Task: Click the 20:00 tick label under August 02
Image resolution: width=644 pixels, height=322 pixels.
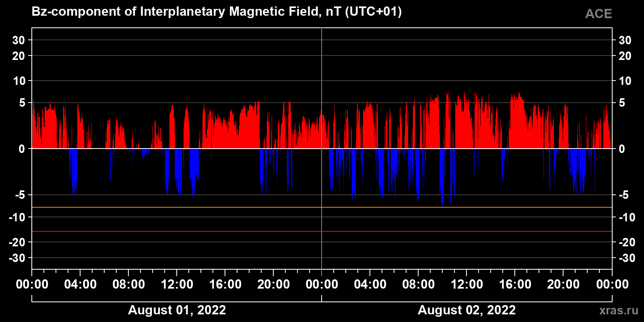Action: pos(563,285)
